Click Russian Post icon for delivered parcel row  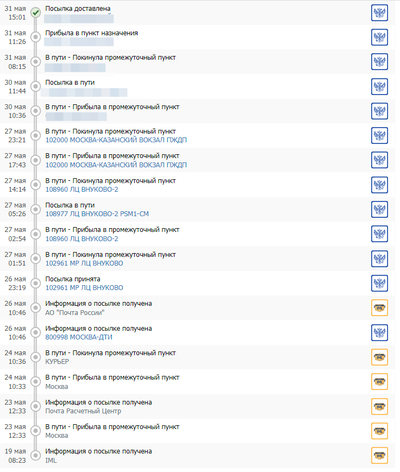(379, 13)
